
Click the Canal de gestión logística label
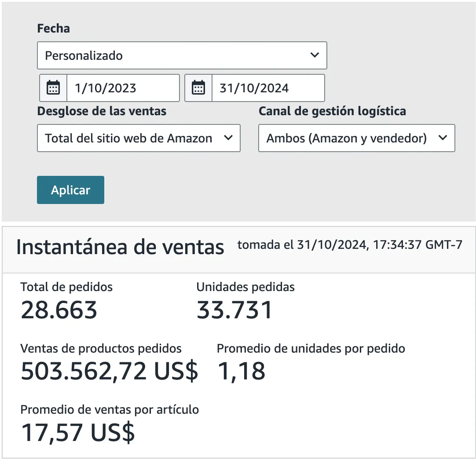click(x=332, y=111)
